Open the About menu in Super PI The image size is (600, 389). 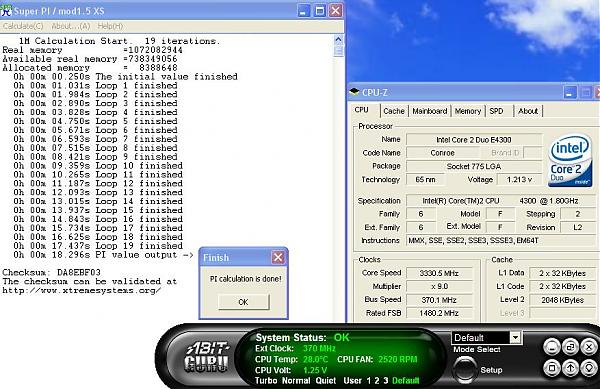(x=70, y=26)
